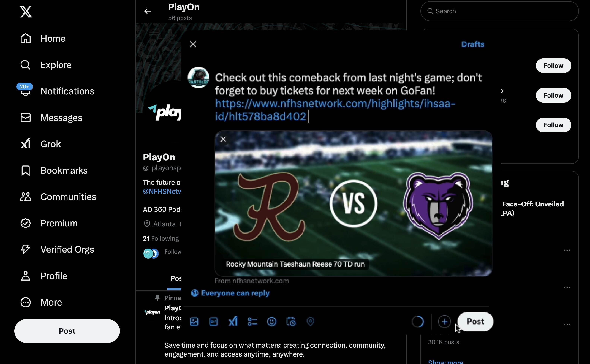The width and height of the screenshot is (590, 364).
Task: Open the @NFHSNetwork mention link
Action: point(162,191)
